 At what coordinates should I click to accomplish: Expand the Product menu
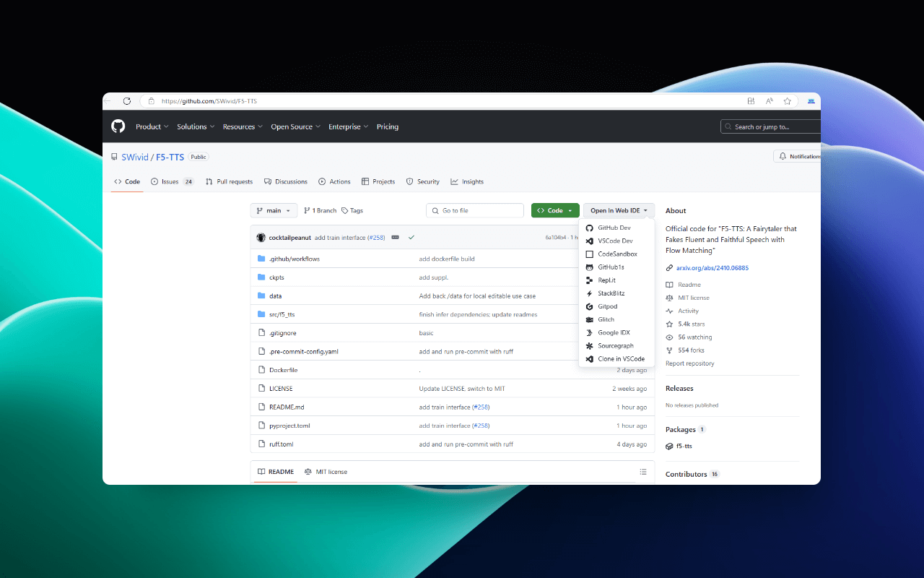tap(152, 126)
